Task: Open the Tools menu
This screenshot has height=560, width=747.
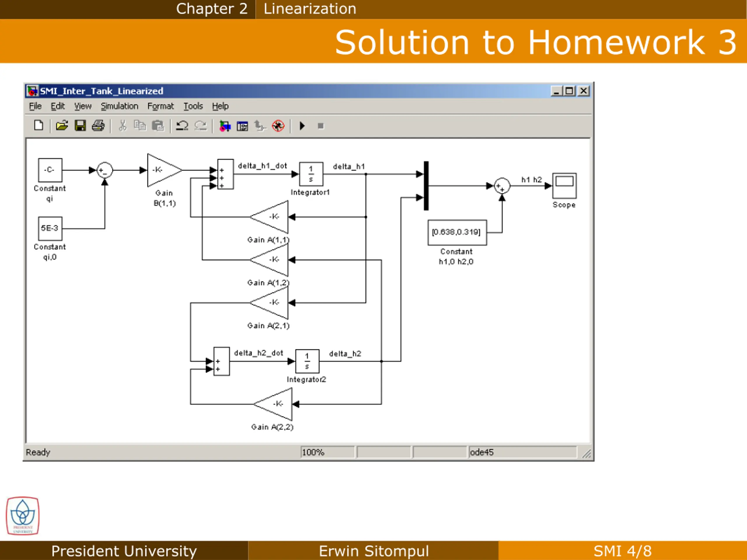Action: 193,106
